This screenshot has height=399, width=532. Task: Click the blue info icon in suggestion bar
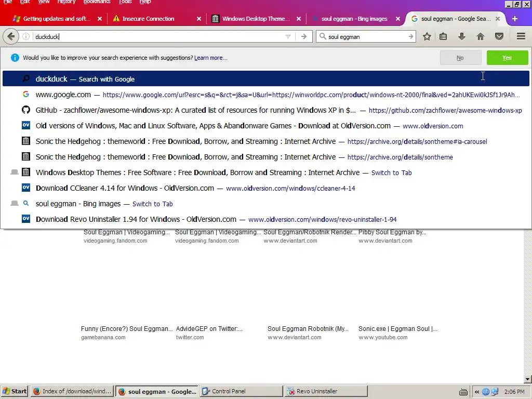pyautogui.click(x=15, y=58)
